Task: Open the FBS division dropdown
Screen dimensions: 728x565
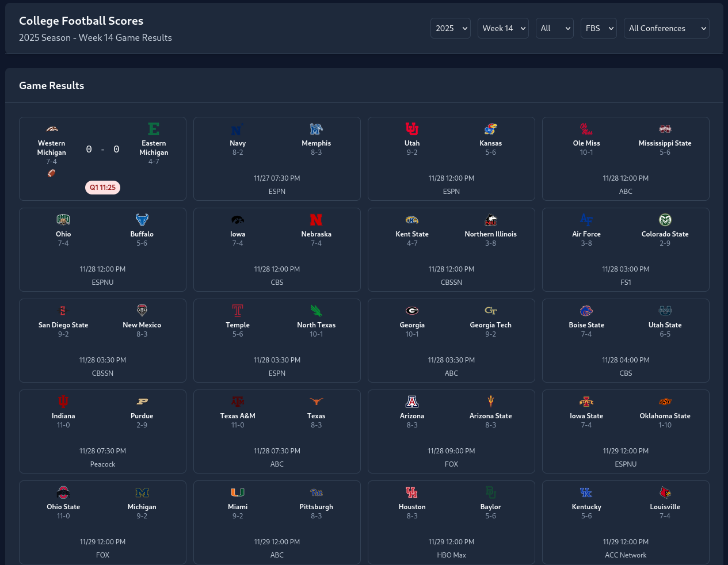Action: point(599,28)
